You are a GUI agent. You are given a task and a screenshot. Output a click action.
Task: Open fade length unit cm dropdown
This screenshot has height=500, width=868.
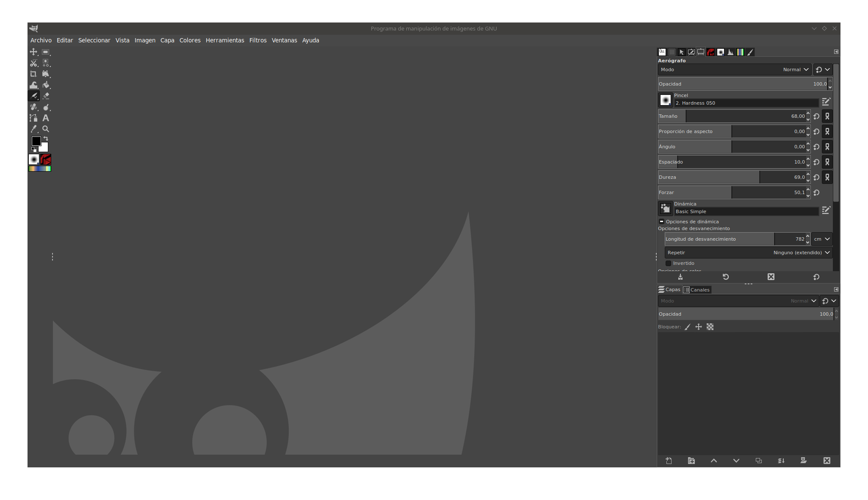tap(821, 239)
